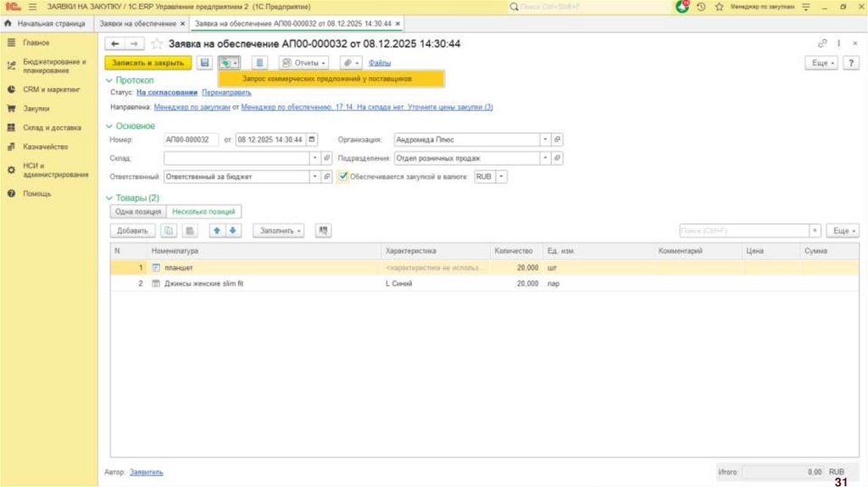
Task: Open the main menu hamburger icon
Action: pos(33,7)
